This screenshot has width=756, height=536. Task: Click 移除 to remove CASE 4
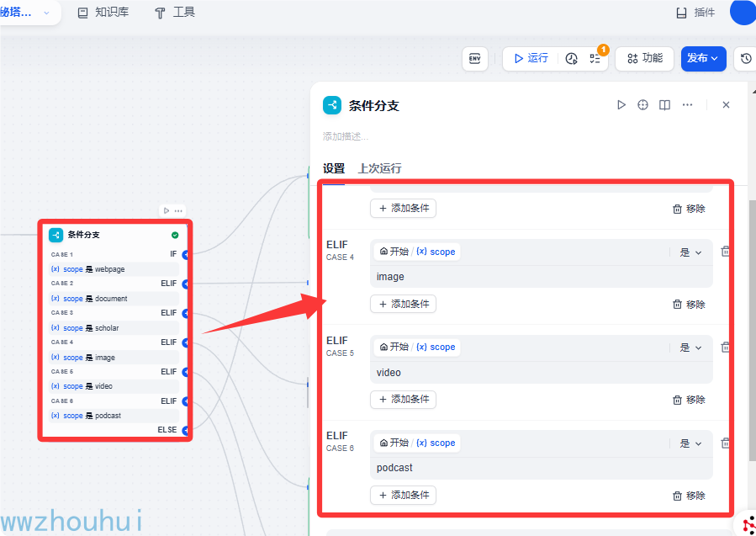(x=689, y=305)
